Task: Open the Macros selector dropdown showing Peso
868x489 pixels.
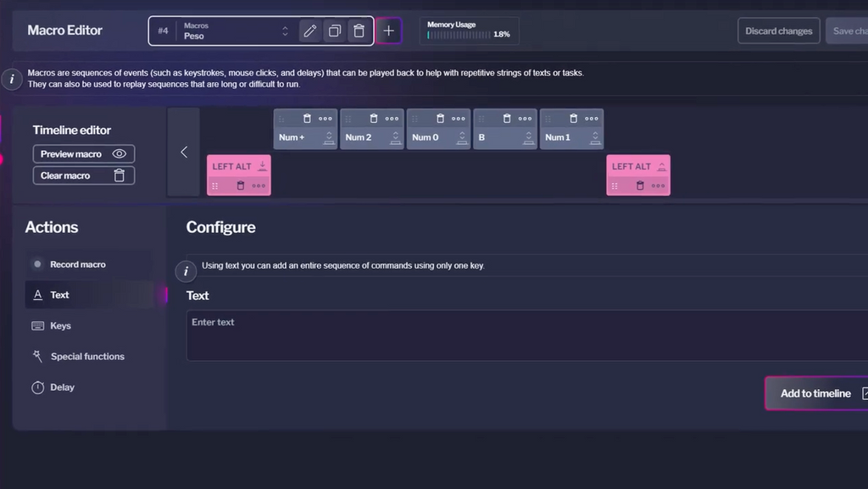Action: (285, 31)
